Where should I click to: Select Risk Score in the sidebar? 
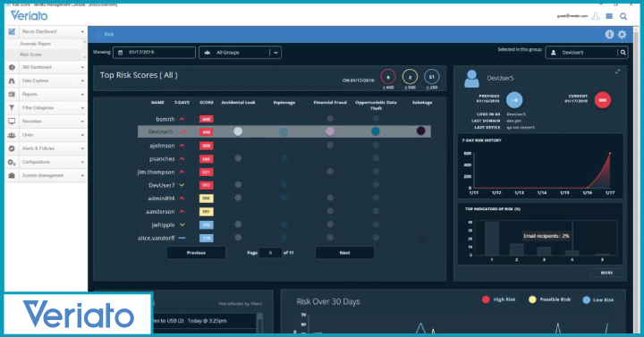click(30, 55)
